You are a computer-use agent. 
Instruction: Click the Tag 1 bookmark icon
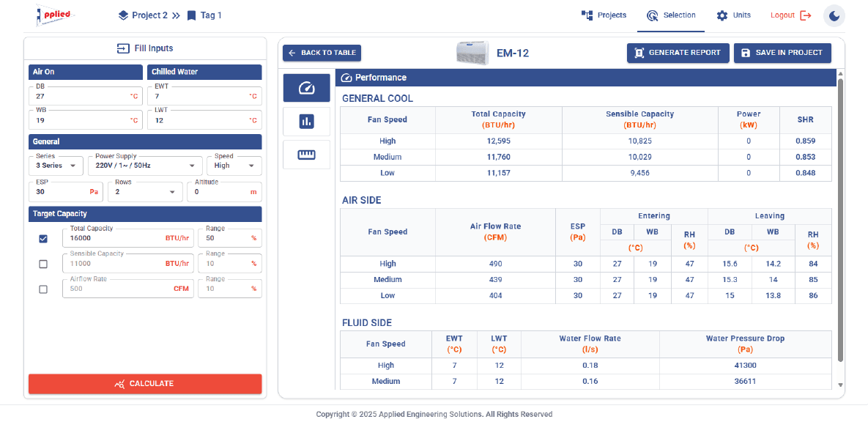191,15
